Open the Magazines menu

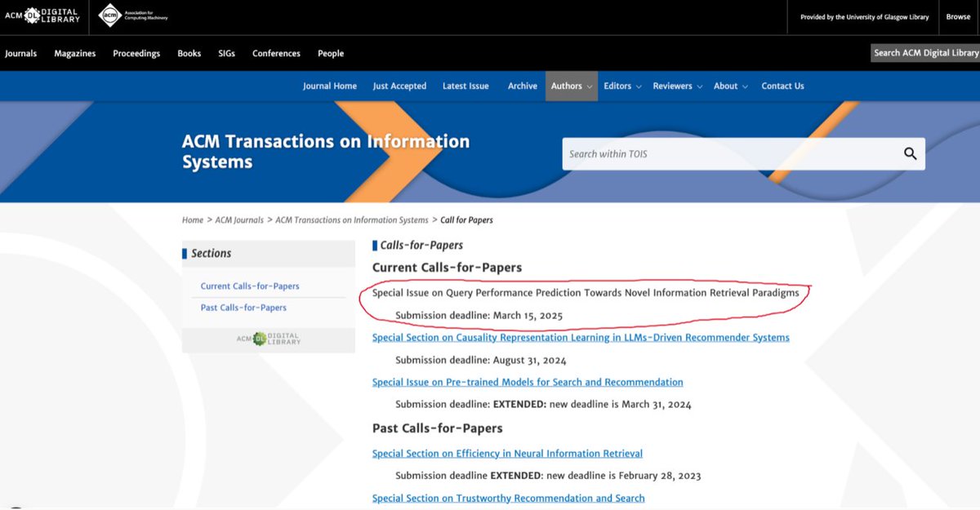pos(75,54)
